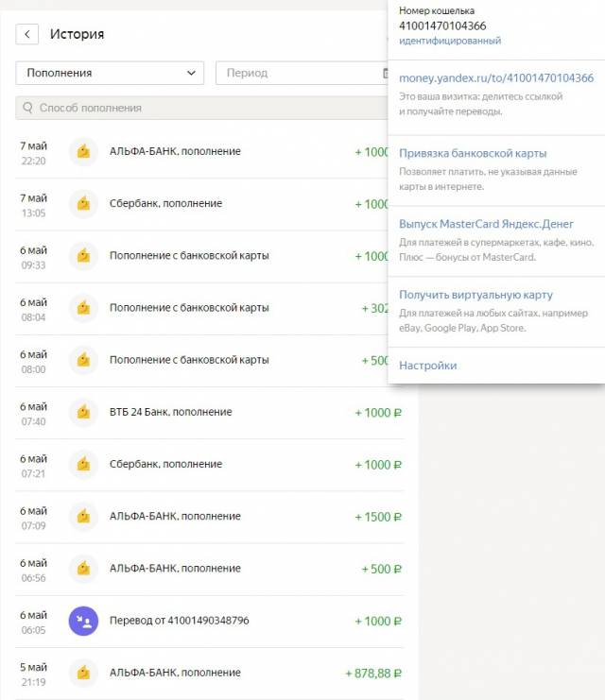
Task: Click the Период date field
Action: [302, 73]
